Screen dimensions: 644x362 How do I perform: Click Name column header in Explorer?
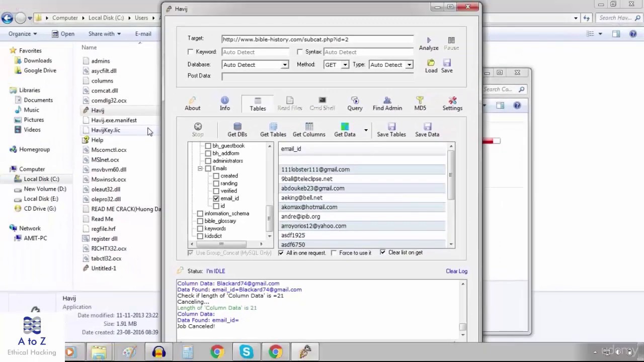click(89, 47)
